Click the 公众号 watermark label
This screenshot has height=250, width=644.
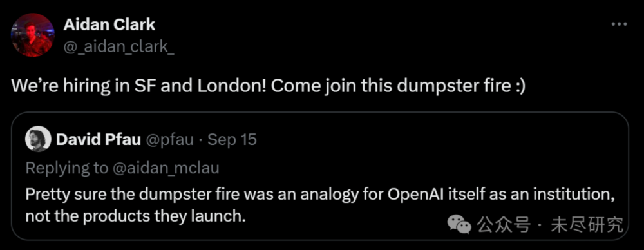(x=504, y=225)
